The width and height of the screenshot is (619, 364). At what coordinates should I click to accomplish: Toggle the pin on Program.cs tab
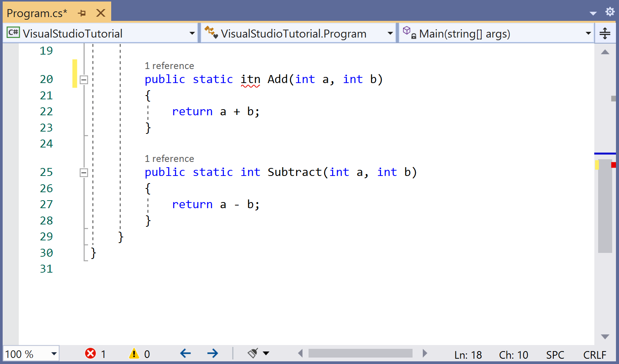pyautogui.click(x=82, y=13)
